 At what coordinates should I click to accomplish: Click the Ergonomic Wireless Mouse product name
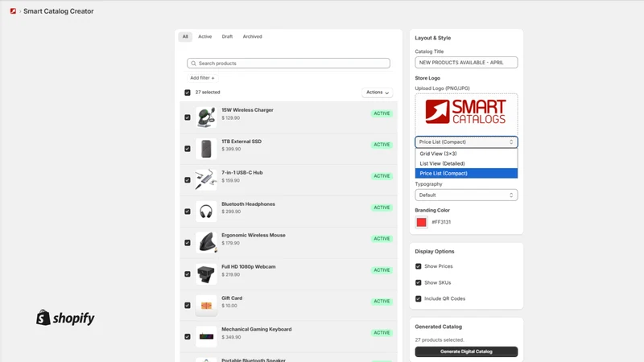coord(254,235)
